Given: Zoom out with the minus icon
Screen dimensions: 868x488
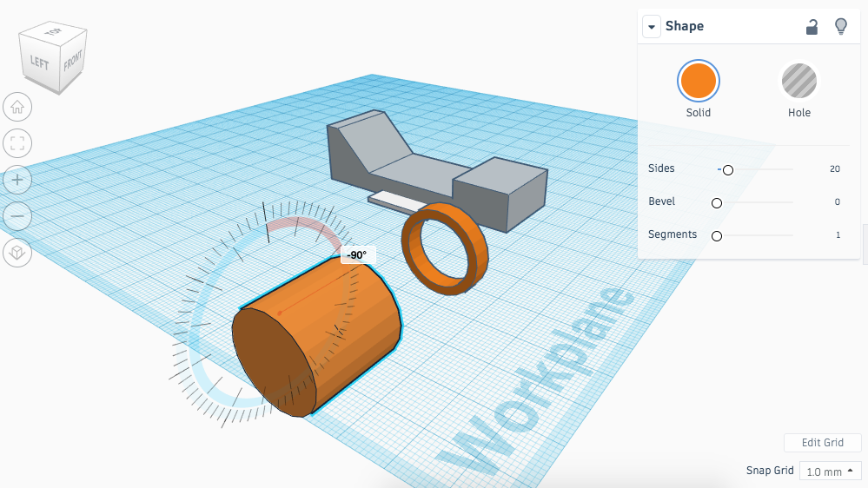Looking at the screenshot, I should click(17, 215).
